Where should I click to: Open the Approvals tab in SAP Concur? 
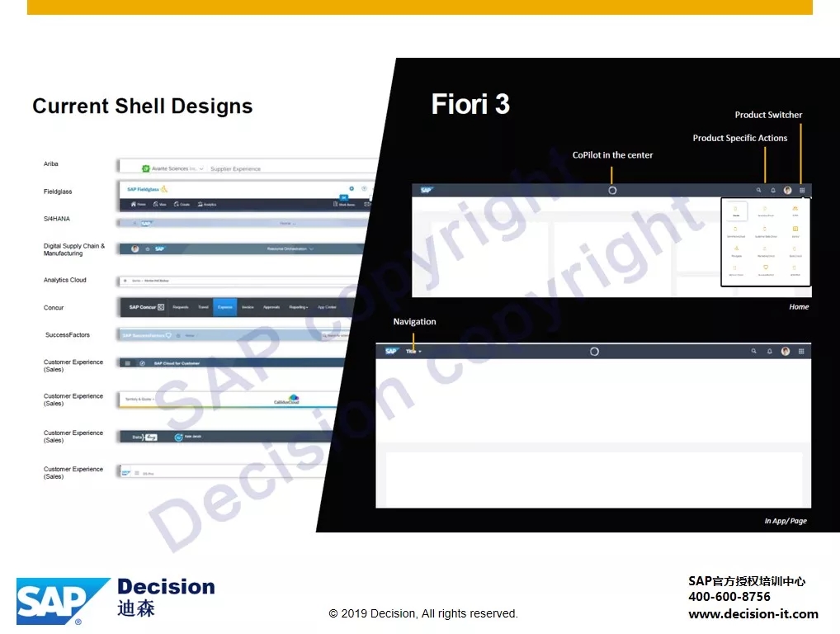(x=271, y=307)
